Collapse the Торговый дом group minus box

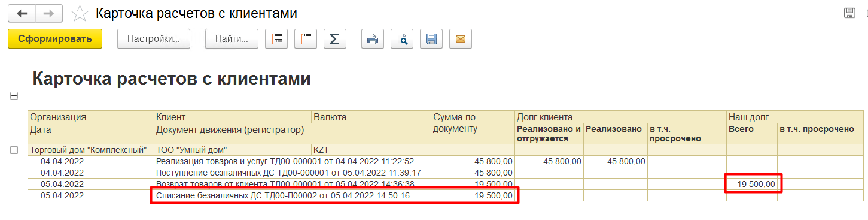(x=14, y=150)
